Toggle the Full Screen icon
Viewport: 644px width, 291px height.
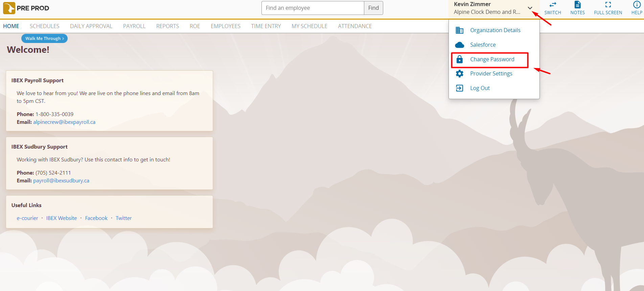pos(608,5)
